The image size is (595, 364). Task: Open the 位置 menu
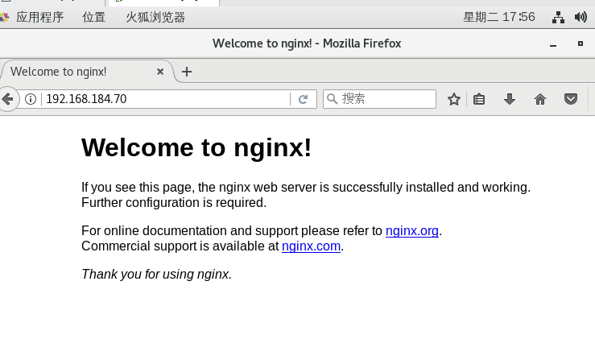[93, 17]
